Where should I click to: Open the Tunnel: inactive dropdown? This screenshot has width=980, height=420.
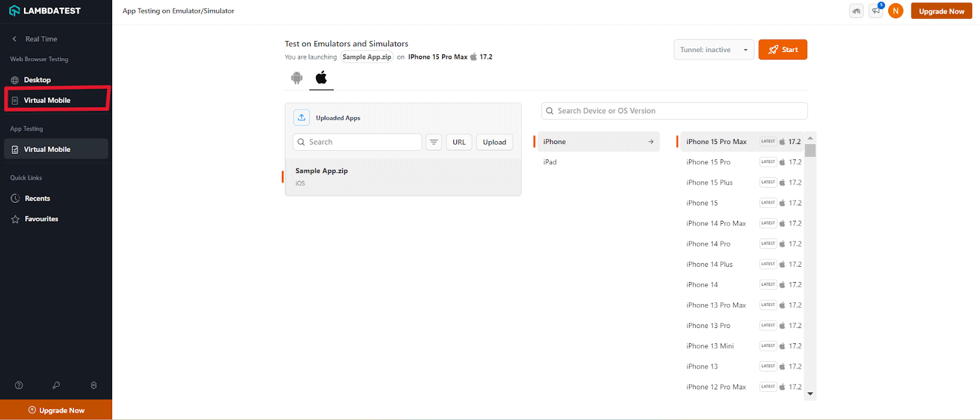coord(714,50)
